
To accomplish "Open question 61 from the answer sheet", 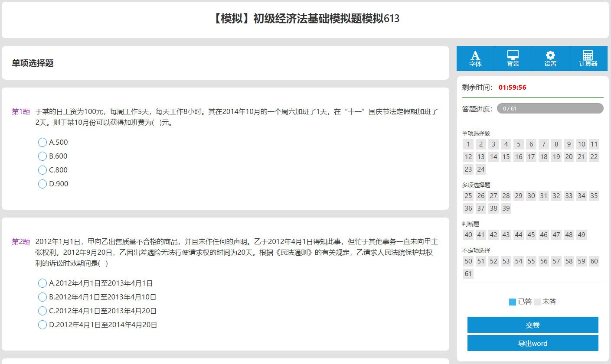I will [x=468, y=273].
